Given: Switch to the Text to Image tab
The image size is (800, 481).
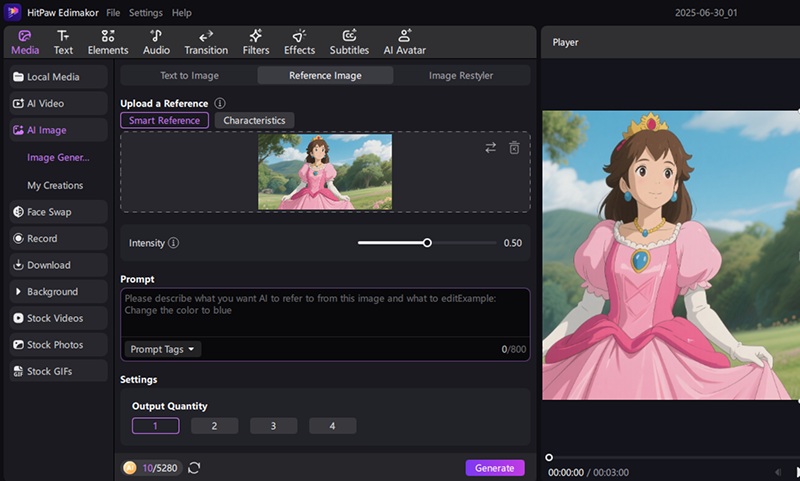Looking at the screenshot, I should click(189, 75).
